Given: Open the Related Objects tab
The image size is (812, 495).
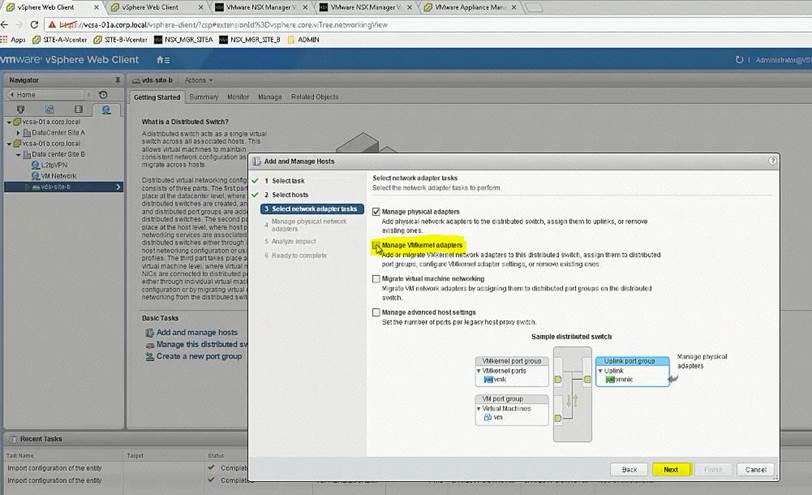Looking at the screenshot, I should 314,97.
